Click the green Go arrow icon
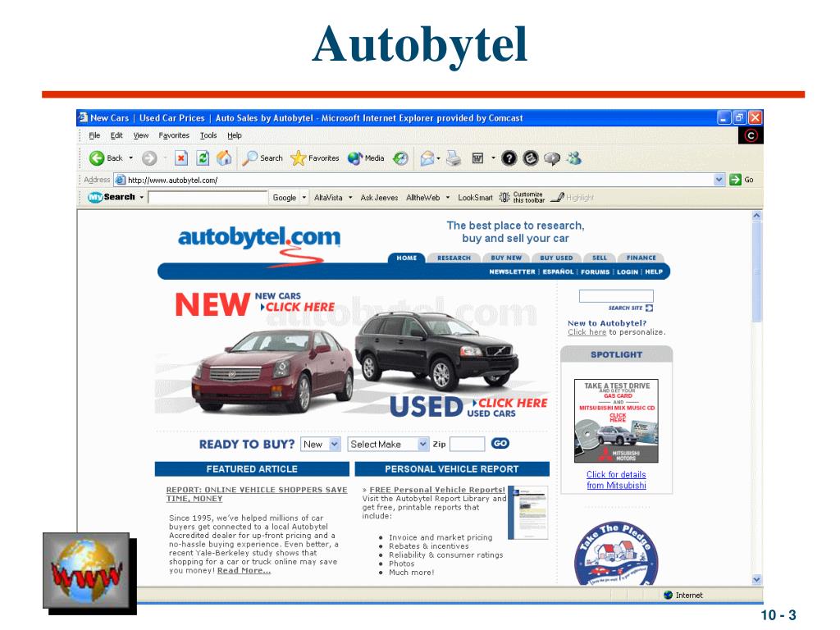Screen dimensions: 840x630 pos(735,180)
